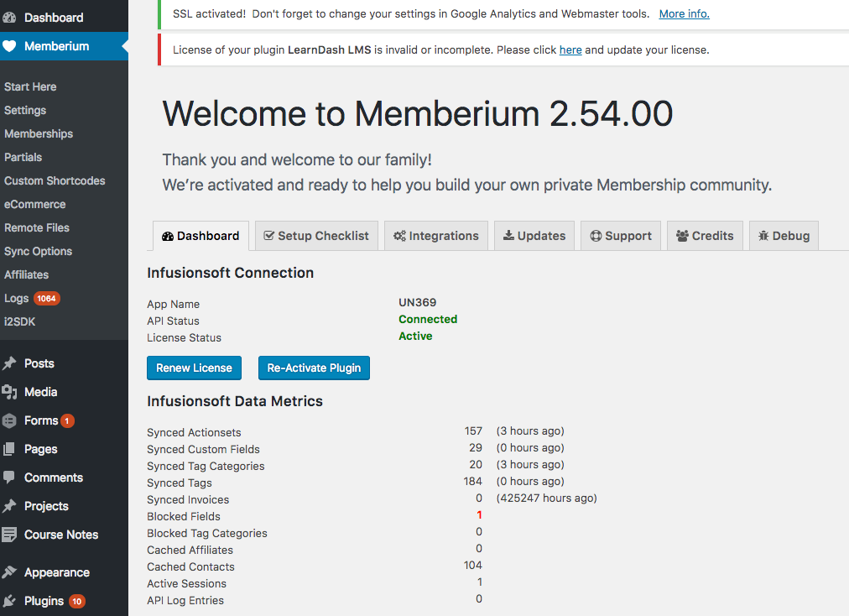The height and width of the screenshot is (616, 849).
Task: Open the Posts menu label
Action: (x=39, y=363)
